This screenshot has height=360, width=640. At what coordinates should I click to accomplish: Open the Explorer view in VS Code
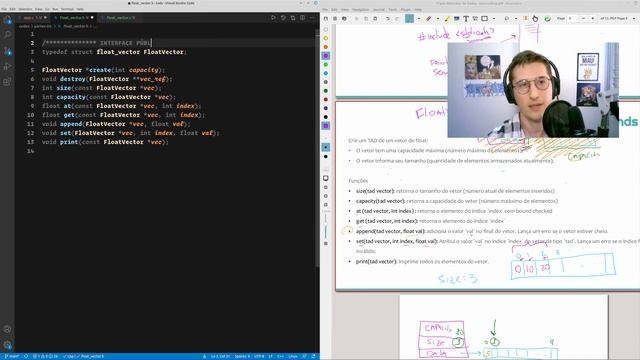[7, 20]
